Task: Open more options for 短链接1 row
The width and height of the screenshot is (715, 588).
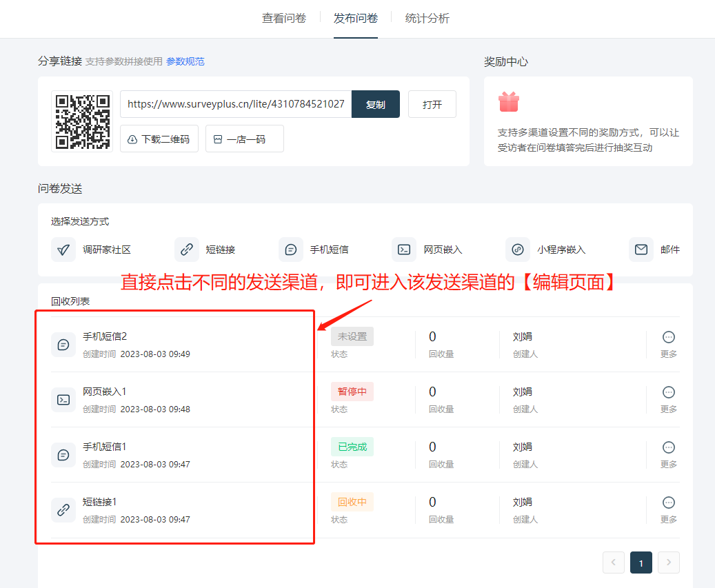Action: (669, 503)
